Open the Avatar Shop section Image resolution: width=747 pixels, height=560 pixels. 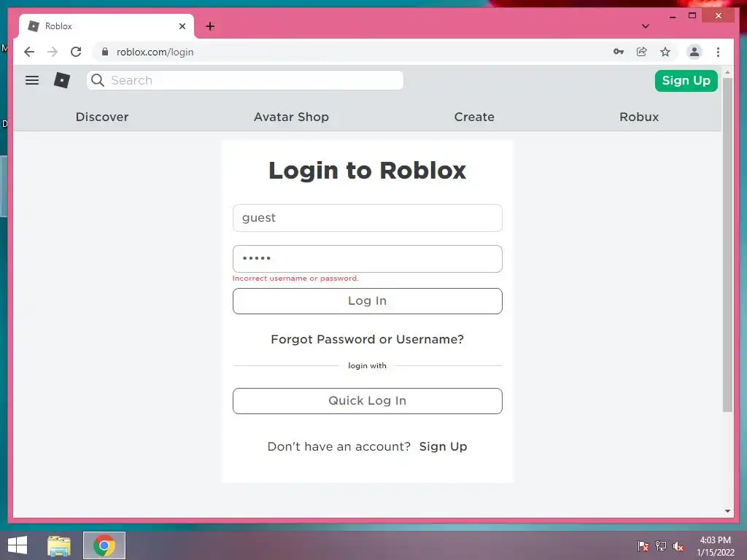(x=291, y=117)
